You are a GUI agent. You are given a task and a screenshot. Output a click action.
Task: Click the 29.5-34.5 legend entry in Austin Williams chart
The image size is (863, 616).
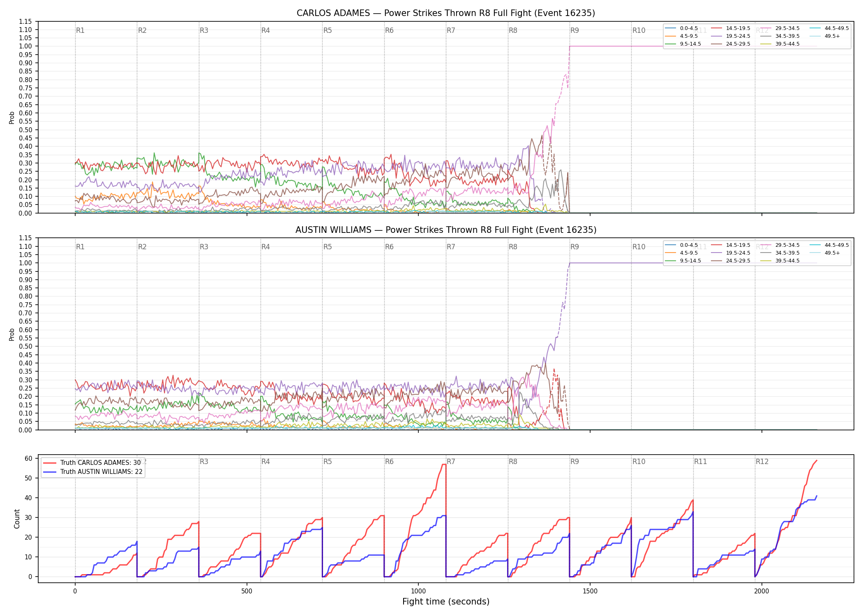point(780,245)
